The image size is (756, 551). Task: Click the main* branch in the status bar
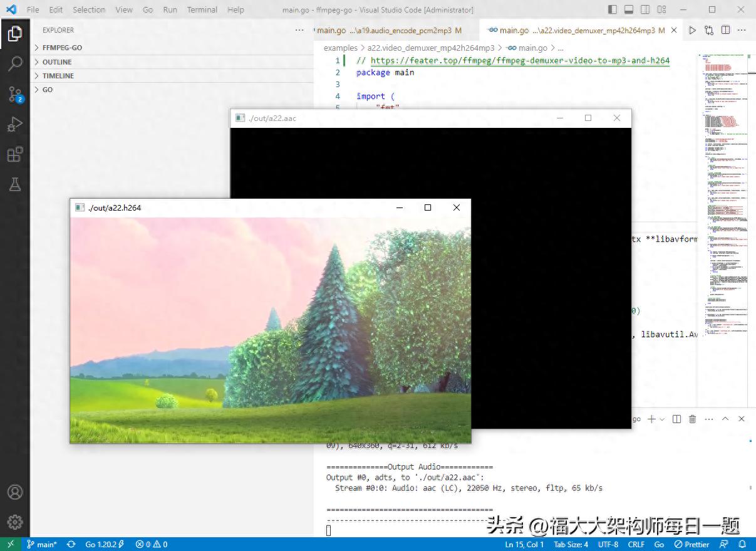pos(43,544)
